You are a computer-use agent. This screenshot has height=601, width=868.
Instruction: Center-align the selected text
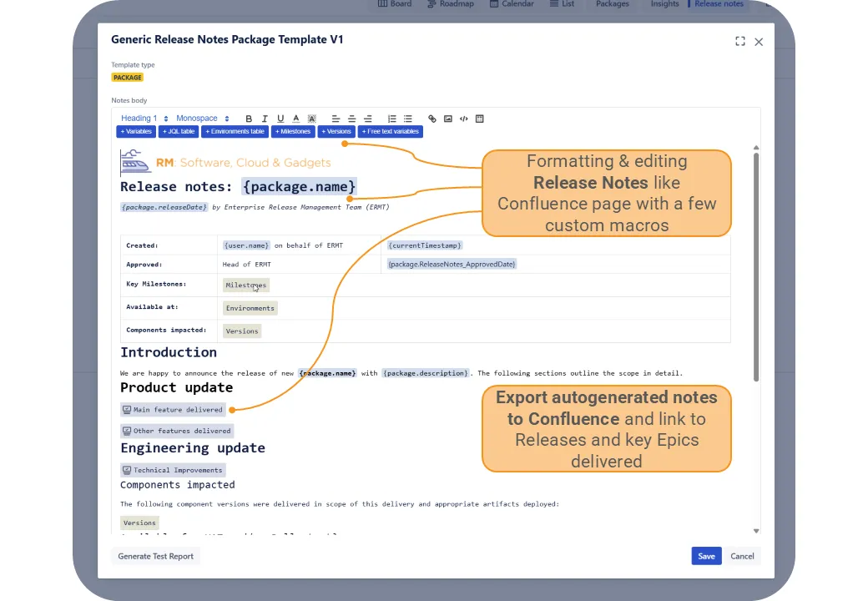pos(352,119)
